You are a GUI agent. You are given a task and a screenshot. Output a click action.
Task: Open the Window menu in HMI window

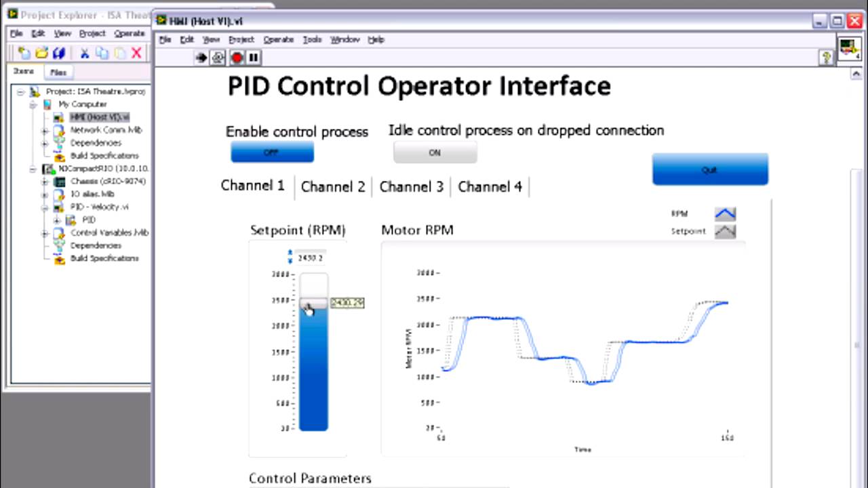pyautogui.click(x=344, y=40)
